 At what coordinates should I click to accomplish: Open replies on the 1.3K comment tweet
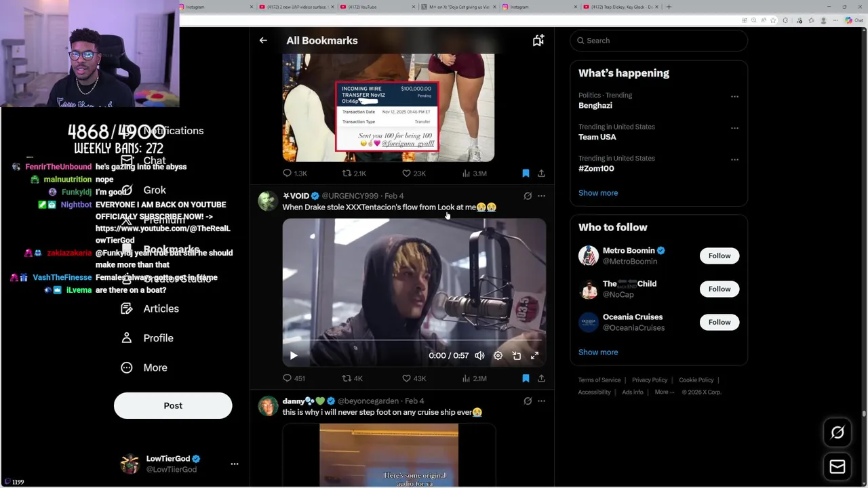coord(294,174)
